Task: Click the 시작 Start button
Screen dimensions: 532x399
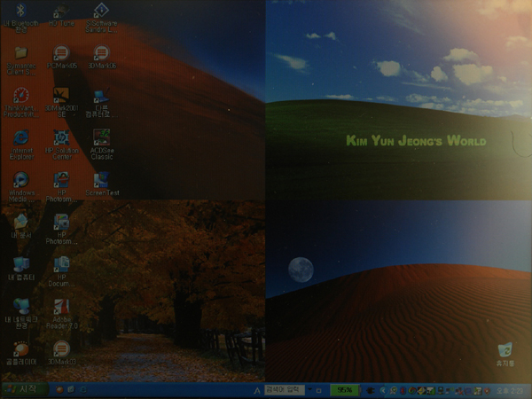Action: (25, 389)
